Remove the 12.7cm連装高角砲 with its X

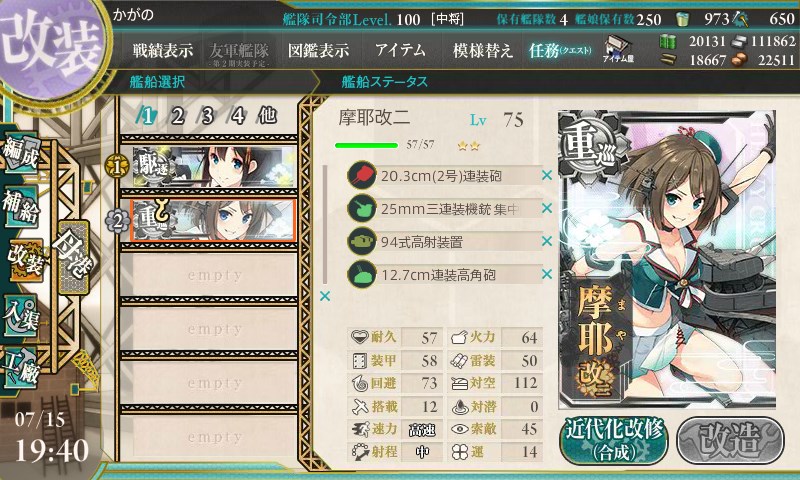[x=547, y=274]
